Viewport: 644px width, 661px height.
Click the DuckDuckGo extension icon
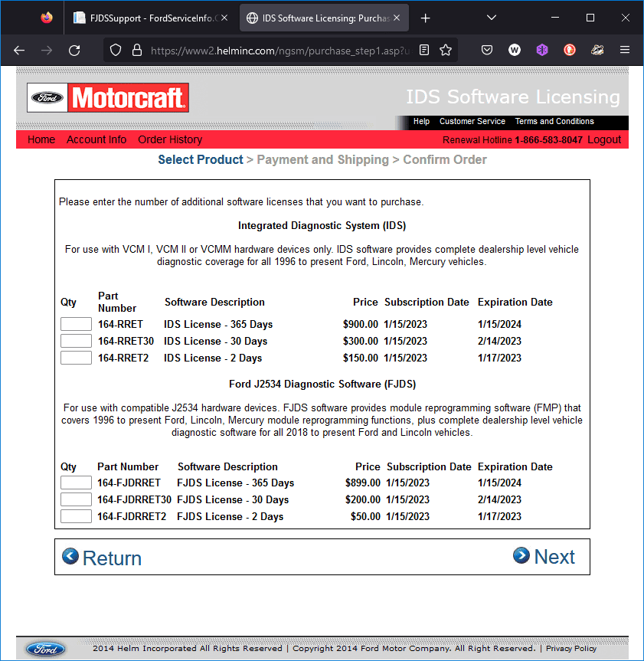click(570, 50)
